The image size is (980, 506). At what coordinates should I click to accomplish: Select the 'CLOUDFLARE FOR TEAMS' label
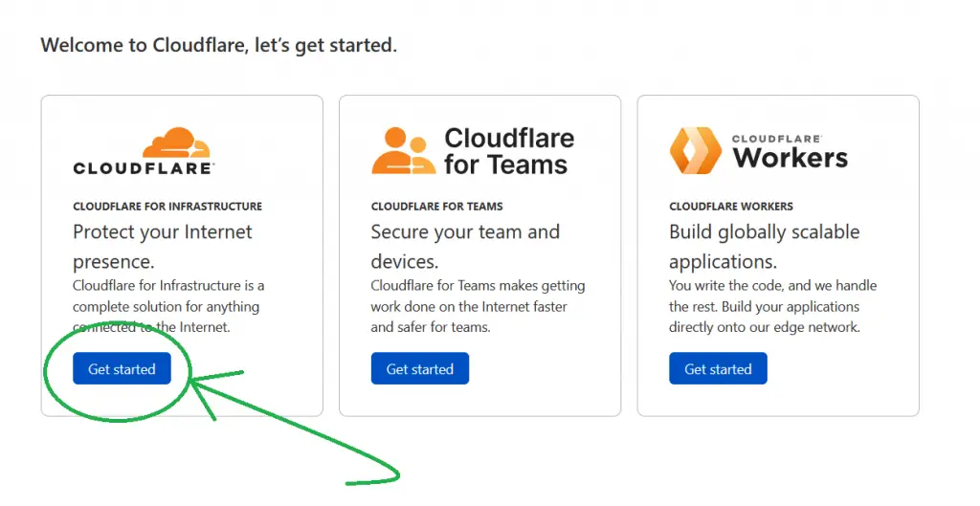[x=436, y=207]
